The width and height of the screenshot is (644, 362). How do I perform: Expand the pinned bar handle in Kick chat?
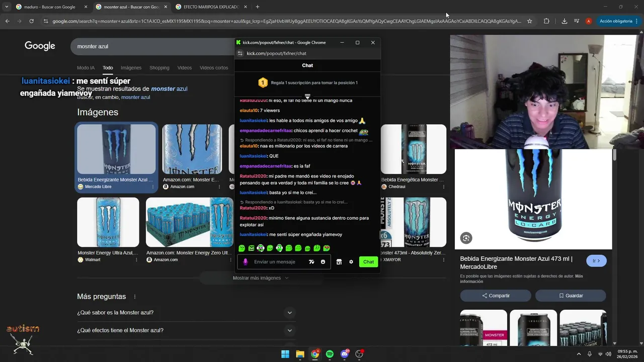click(x=307, y=96)
